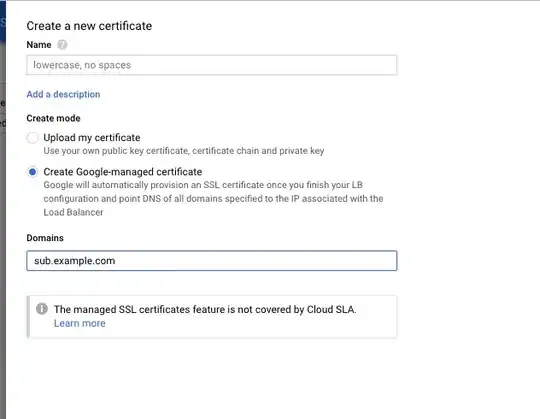Image resolution: width=540 pixels, height=419 pixels.
Task: Click the Create Google-managed certificate label text
Action: pos(123,171)
